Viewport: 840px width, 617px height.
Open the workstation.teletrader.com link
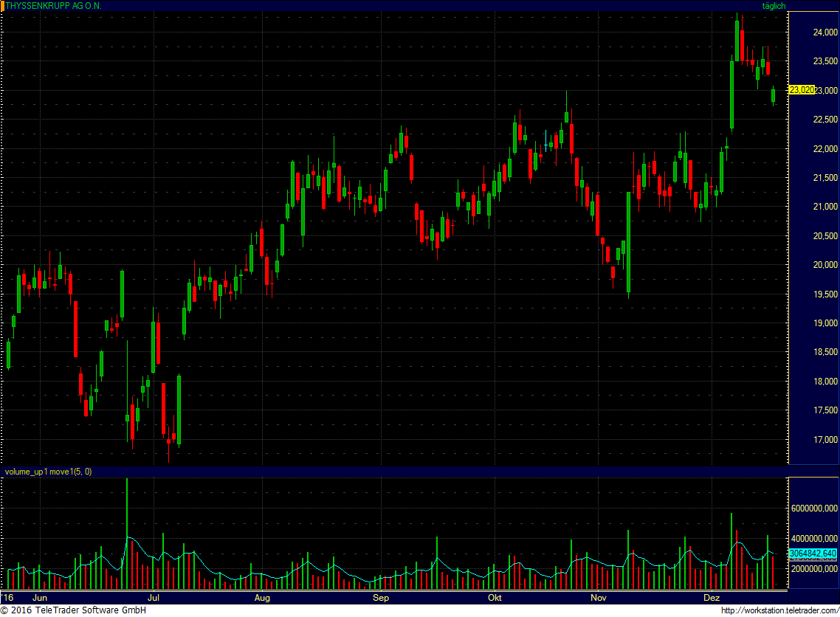(x=780, y=610)
